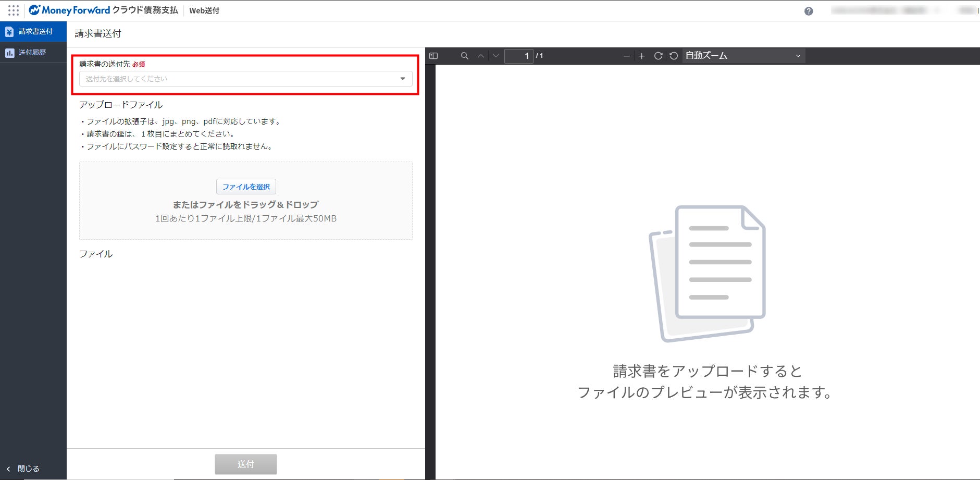
Task: Zoom out the PDF preview
Action: pos(627,56)
